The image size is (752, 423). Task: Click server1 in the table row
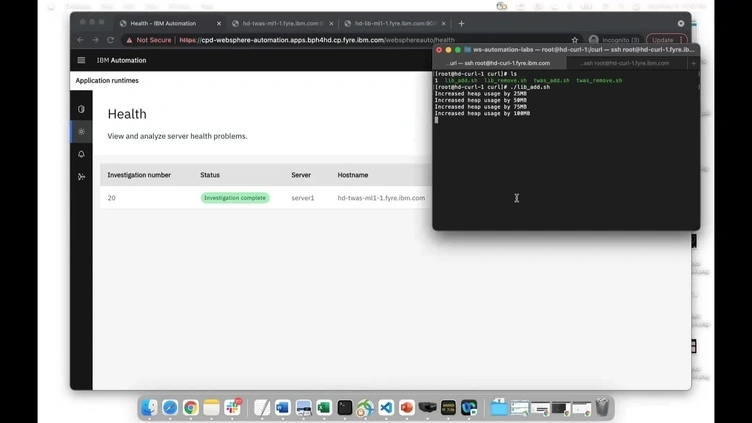[303, 198]
